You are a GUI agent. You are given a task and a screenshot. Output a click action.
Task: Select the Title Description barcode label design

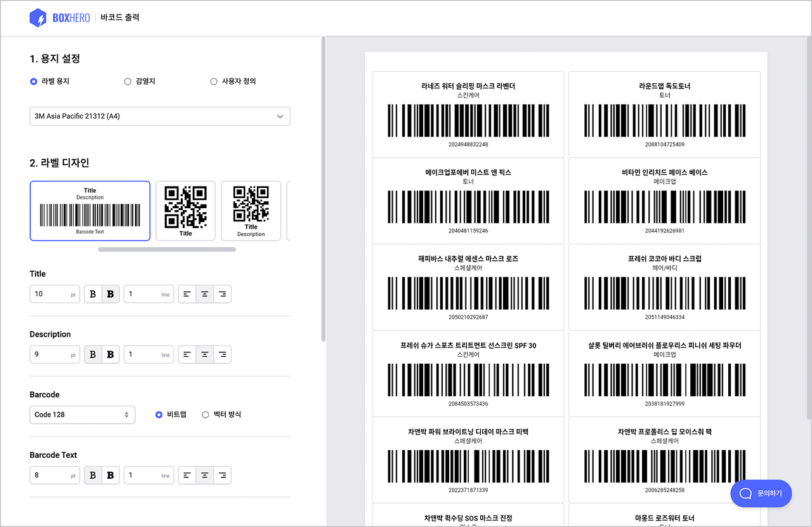90,211
